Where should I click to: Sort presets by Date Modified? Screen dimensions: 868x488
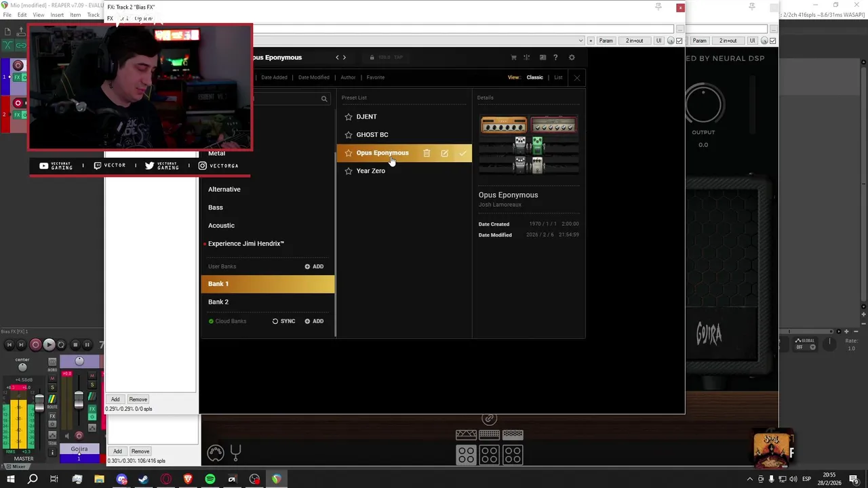(314, 77)
